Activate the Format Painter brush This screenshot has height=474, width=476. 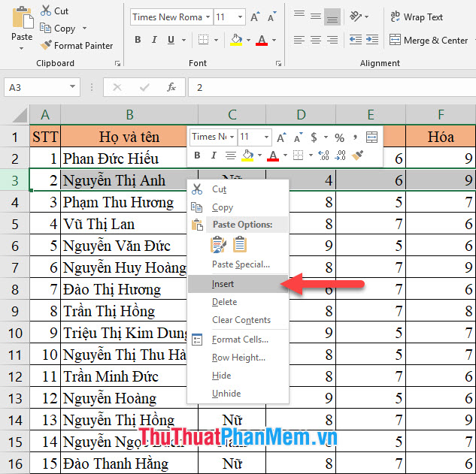click(46, 46)
